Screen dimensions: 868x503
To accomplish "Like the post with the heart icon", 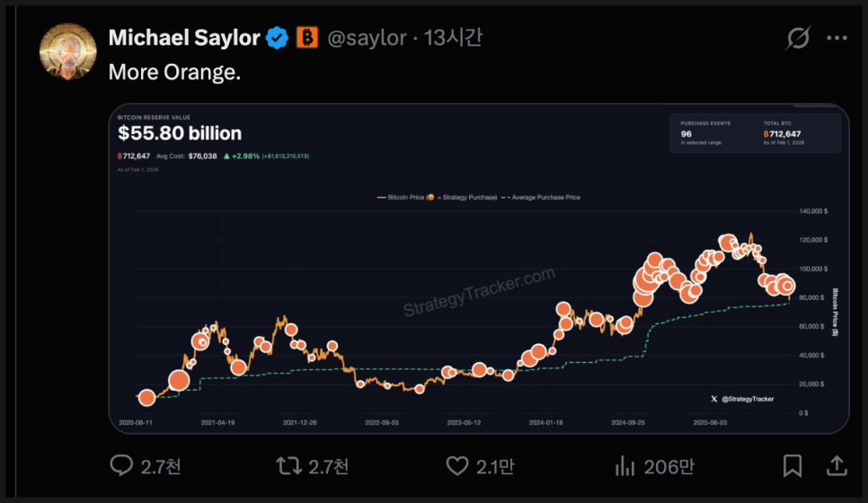I will tap(457, 465).
